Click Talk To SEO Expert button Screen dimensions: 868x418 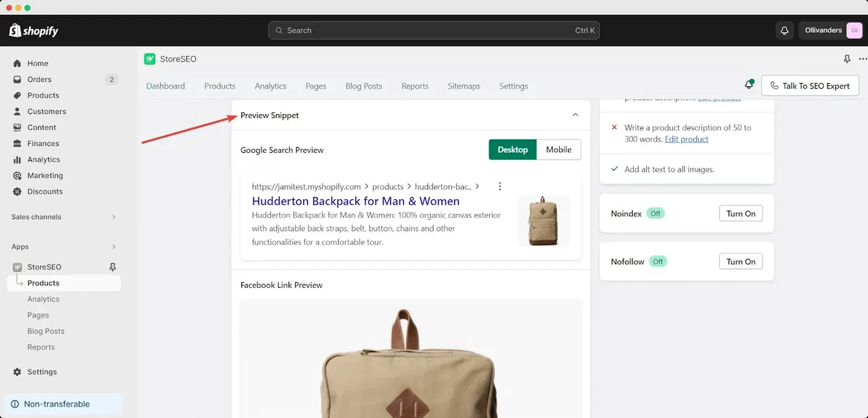810,86
